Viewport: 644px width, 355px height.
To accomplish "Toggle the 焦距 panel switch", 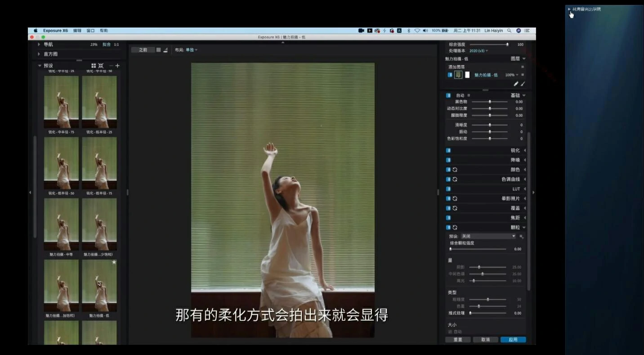I will 448,218.
